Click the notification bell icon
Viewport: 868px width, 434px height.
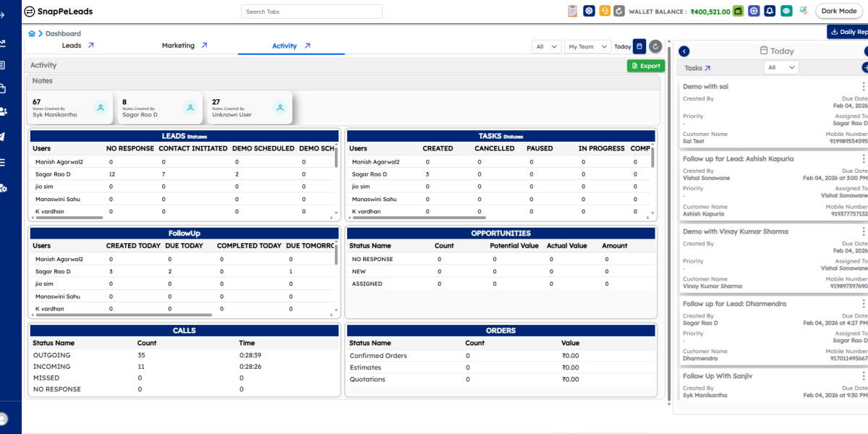click(x=770, y=11)
